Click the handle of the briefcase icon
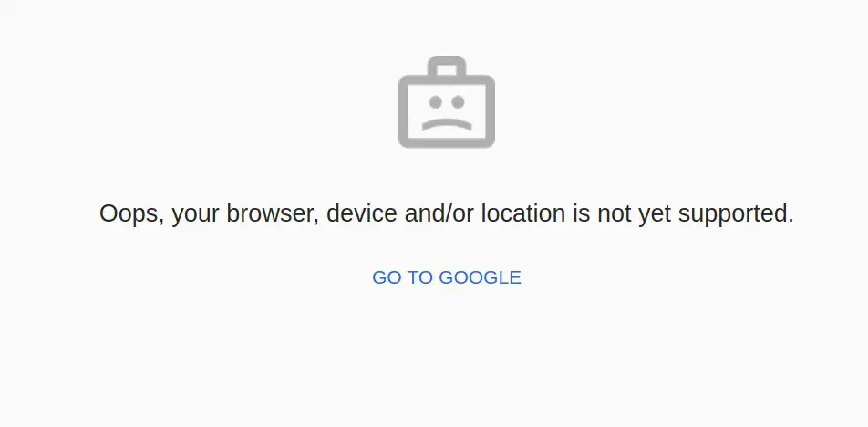 [447, 66]
